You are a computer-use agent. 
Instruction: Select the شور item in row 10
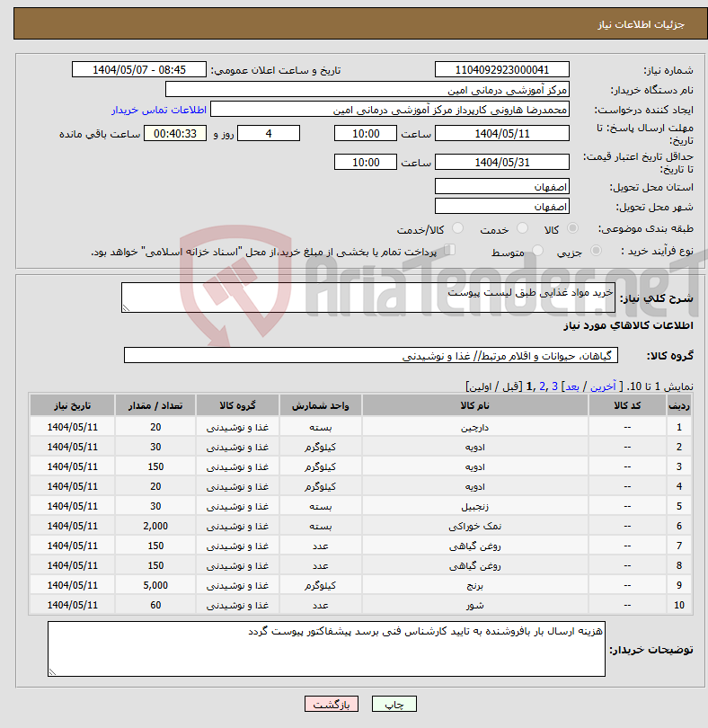coord(475,605)
